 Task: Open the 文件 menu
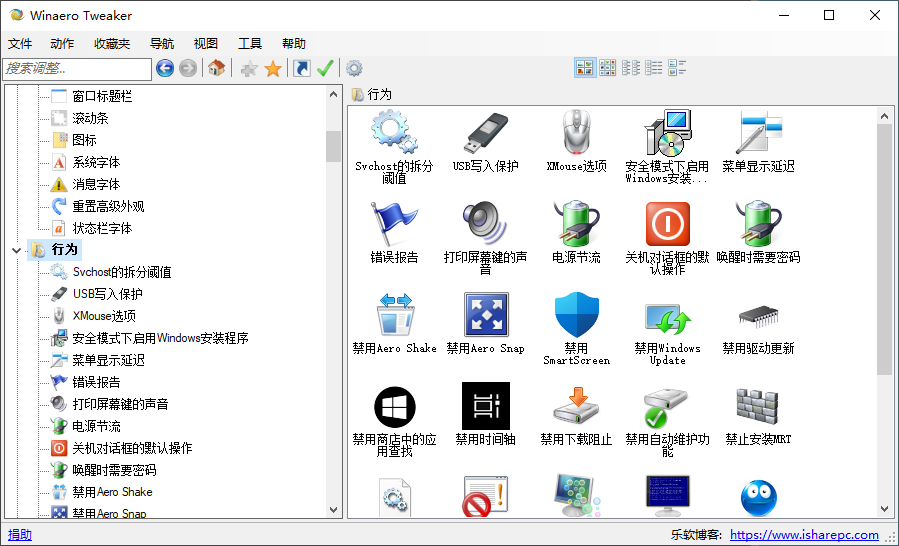pos(20,44)
